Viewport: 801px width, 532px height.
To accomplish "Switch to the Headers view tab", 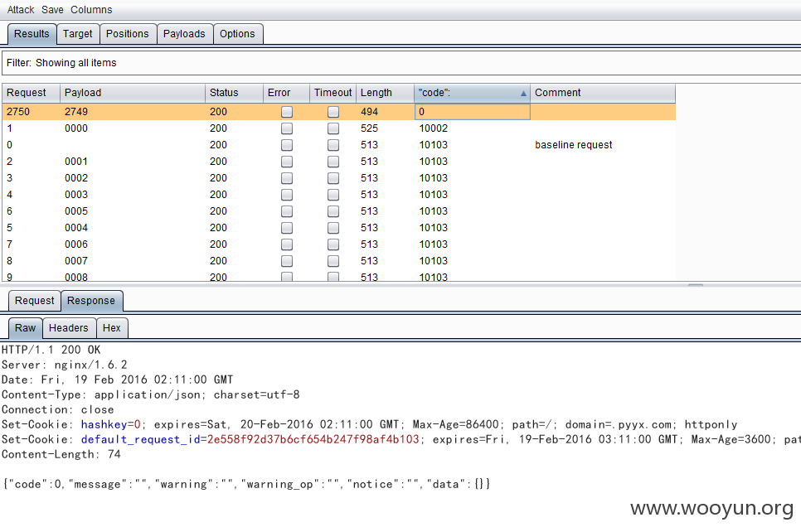I will [x=69, y=328].
